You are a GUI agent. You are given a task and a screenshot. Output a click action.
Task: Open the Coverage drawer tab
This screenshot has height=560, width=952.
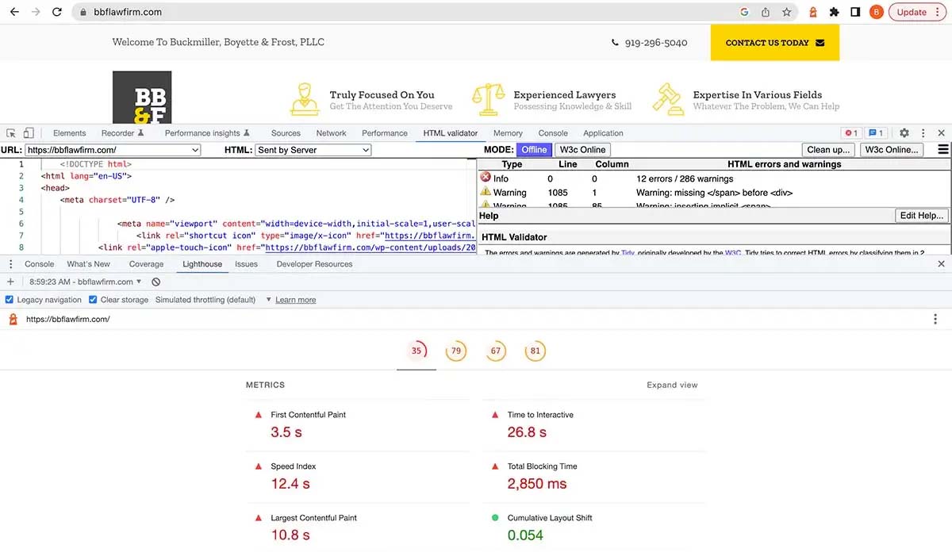pos(146,264)
